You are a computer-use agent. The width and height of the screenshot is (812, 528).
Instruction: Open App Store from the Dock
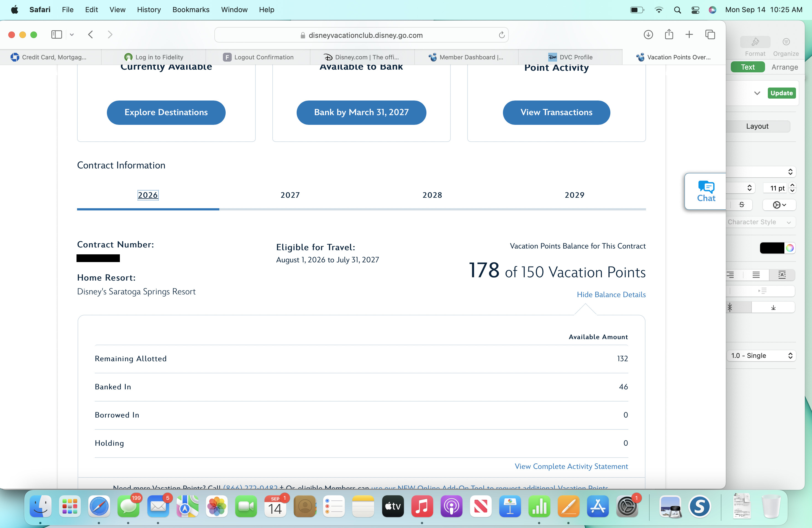click(598, 506)
